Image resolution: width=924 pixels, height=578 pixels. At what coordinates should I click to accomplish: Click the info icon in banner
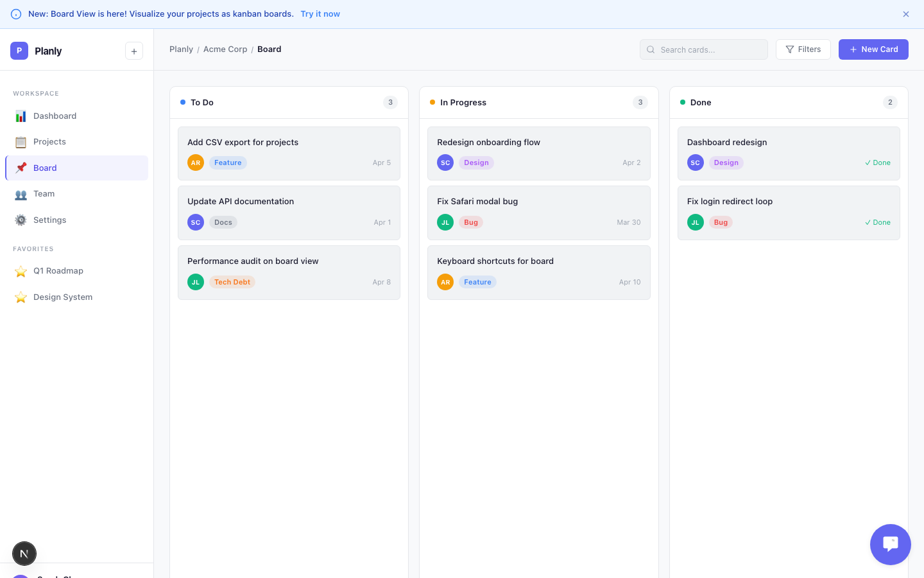tap(16, 14)
